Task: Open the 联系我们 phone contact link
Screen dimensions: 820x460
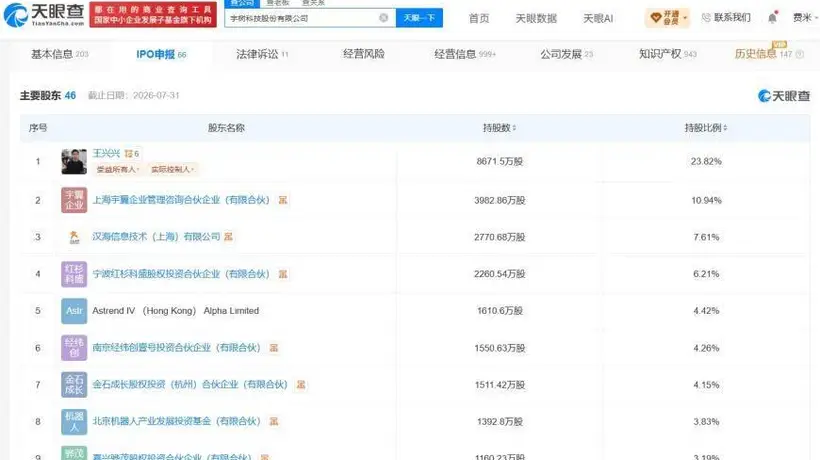Action: point(726,17)
